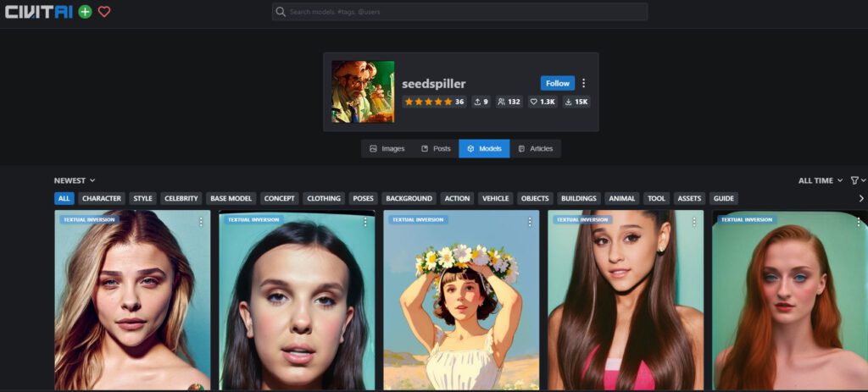Toggle the CELEBRITY category filter
Viewport: 868px width, 392px height.
coord(181,199)
